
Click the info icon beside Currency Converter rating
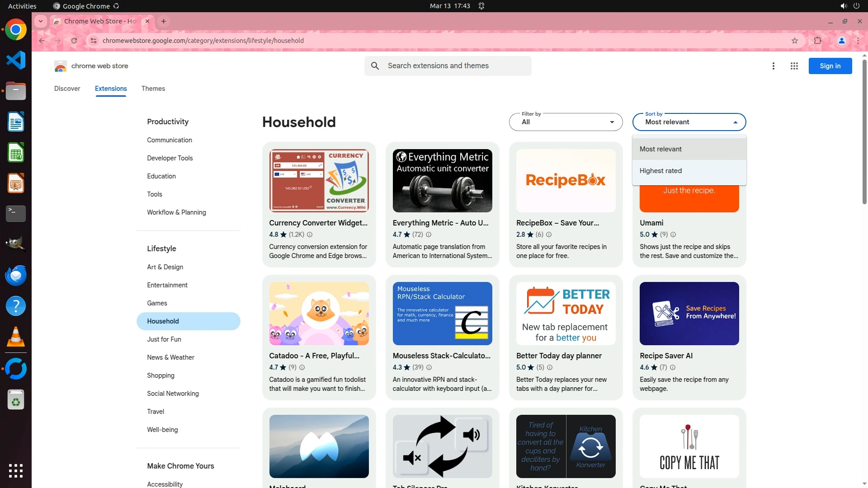[310, 235]
